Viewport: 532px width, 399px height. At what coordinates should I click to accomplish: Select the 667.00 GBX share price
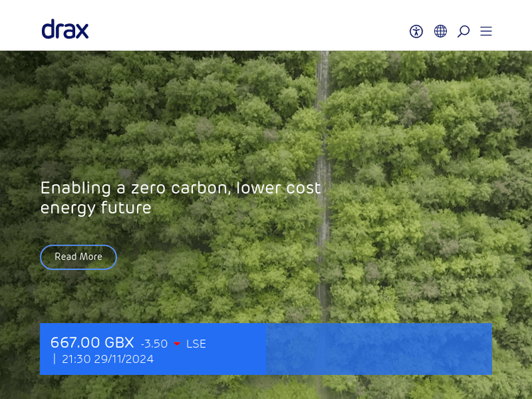pos(92,343)
